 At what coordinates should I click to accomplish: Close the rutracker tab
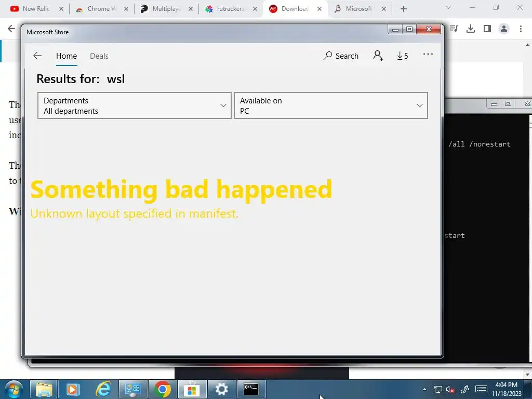coord(255,9)
